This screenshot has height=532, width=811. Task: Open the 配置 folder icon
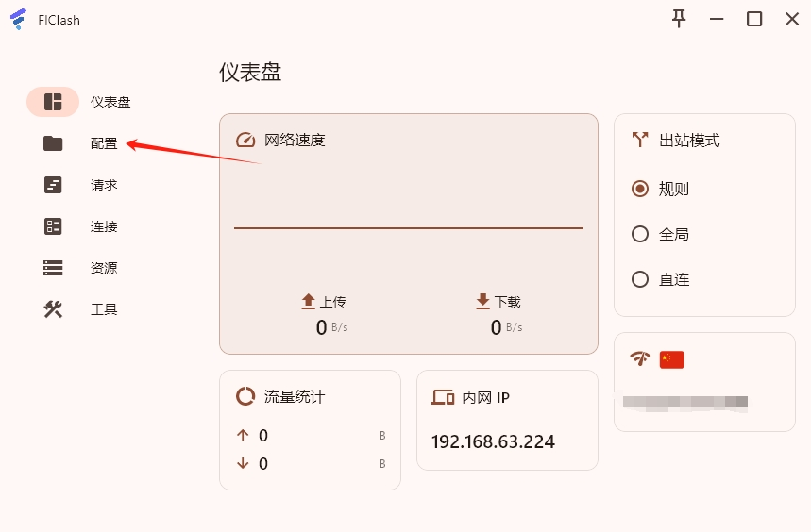point(53,143)
